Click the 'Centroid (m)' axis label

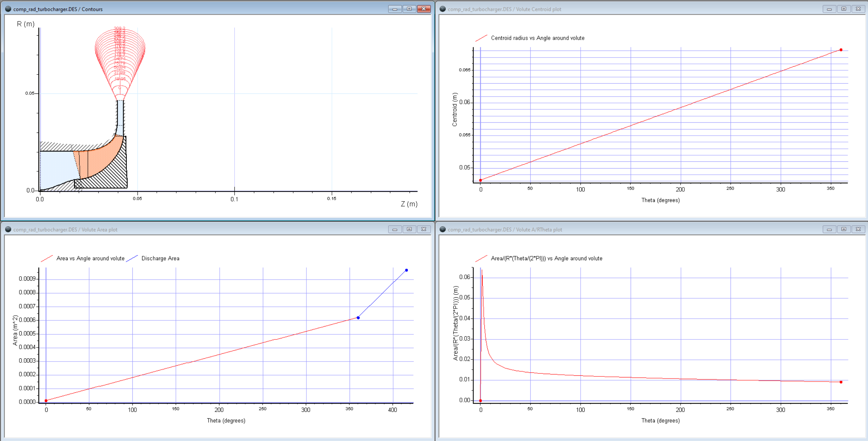click(x=455, y=109)
